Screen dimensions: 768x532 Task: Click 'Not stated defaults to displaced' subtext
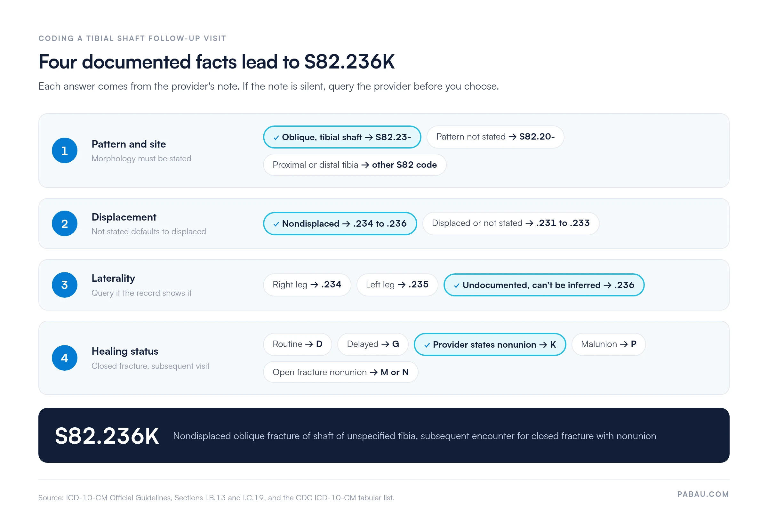pos(148,232)
